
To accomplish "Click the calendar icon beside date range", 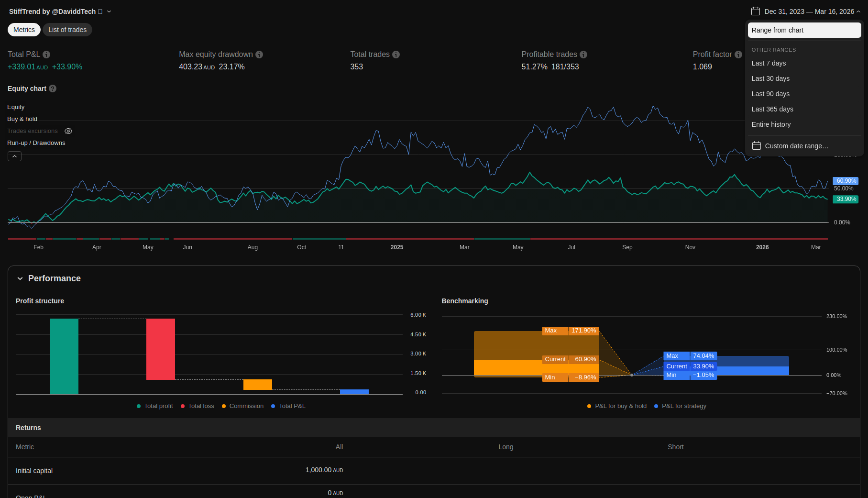I will tap(756, 11).
